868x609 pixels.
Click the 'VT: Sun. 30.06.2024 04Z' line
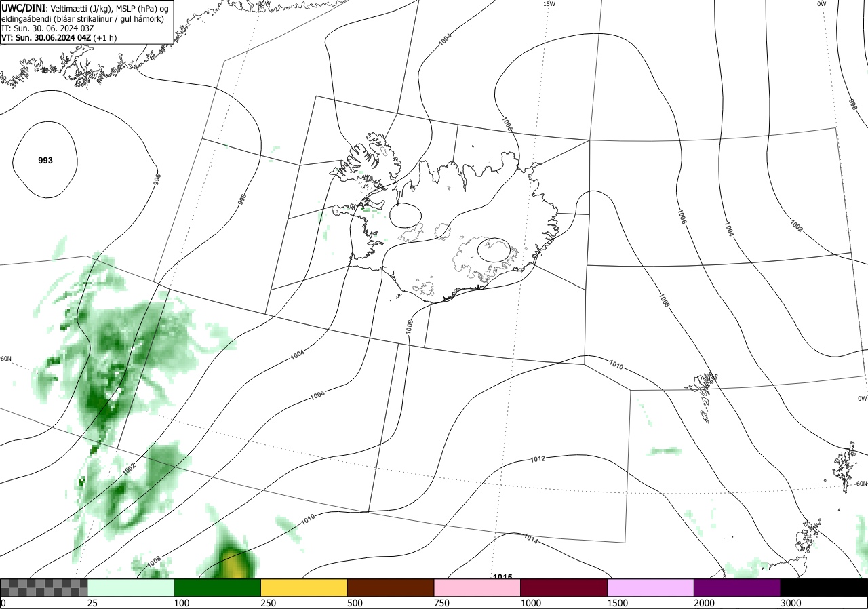click(59, 38)
